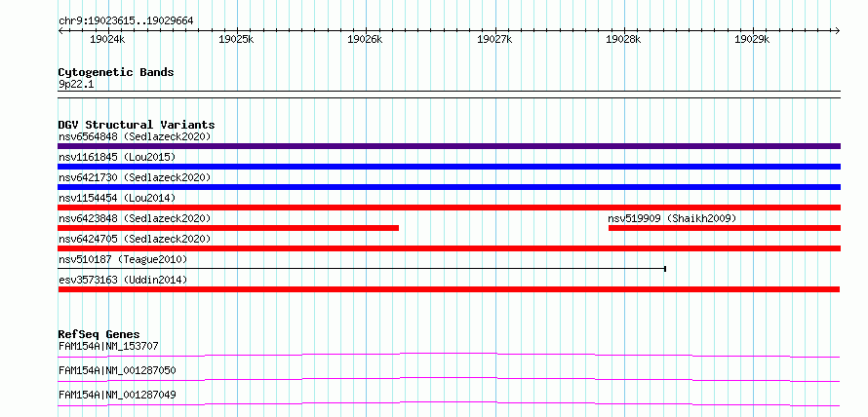The width and height of the screenshot is (868, 417).
Task: Click the right arrow end of the ruler
Action: click(x=838, y=30)
